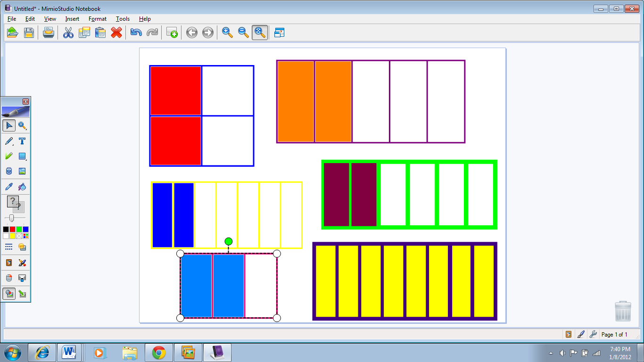Open the rectangle Shapes tool
The image size is (644, 362).
click(x=22, y=156)
